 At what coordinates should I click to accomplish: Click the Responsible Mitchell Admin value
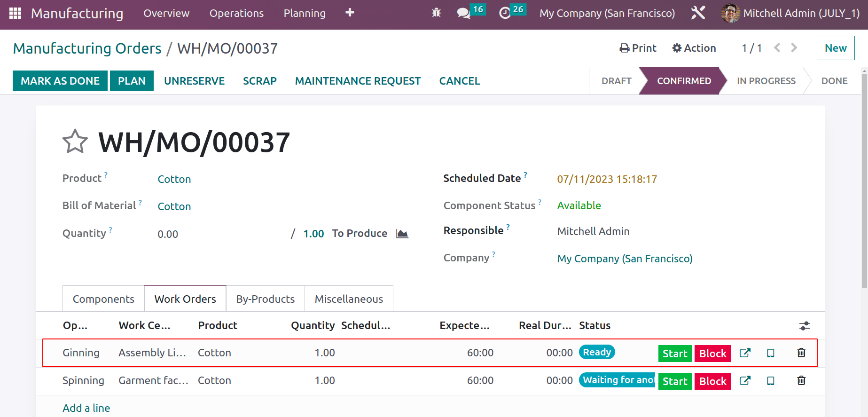point(593,231)
